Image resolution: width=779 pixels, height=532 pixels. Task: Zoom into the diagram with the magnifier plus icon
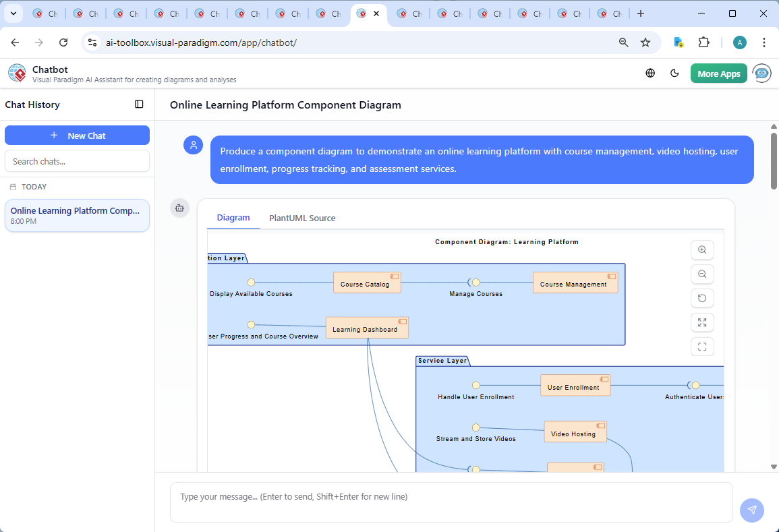click(702, 249)
